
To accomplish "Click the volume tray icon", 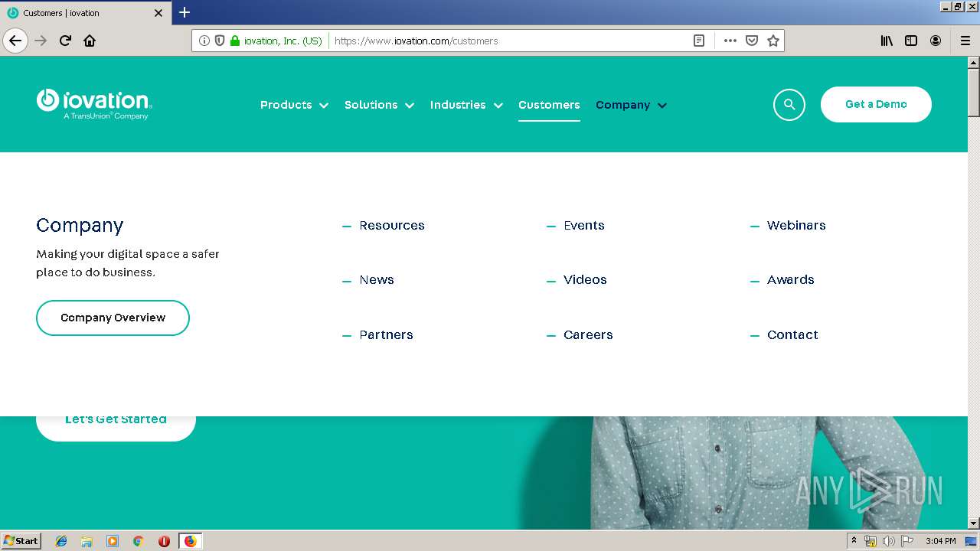I will tap(888, 541).
